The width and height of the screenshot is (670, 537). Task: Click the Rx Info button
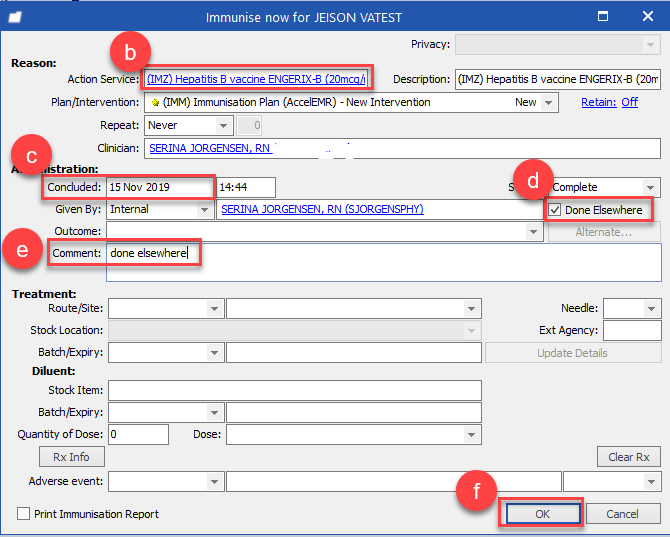pos(71,457)
